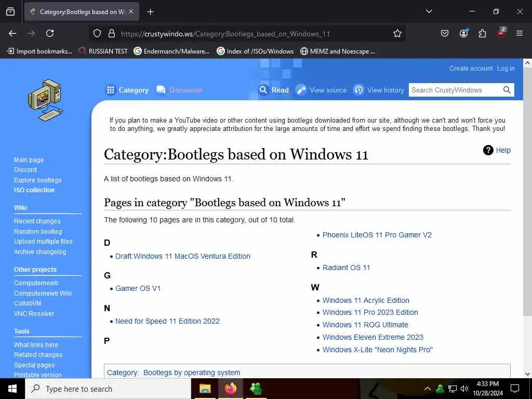Open the Firefox account icon
The height and width of the screenshot is (399, 532).
[463, 33]
